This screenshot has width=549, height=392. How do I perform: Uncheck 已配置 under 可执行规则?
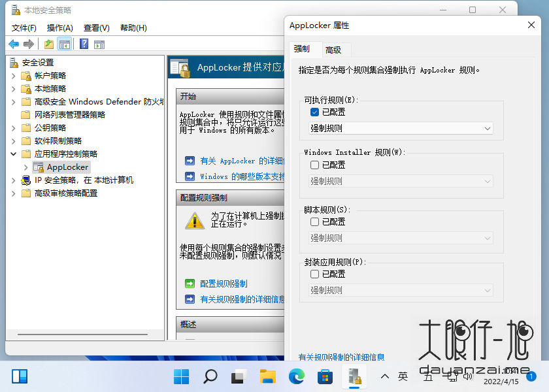(314, 112)
